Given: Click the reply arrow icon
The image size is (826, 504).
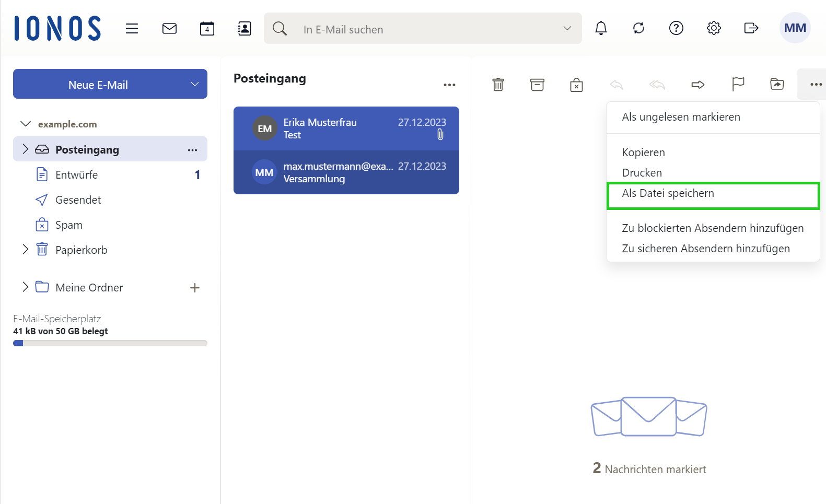Looking at the screenshot, I should [x=616, y=84].
